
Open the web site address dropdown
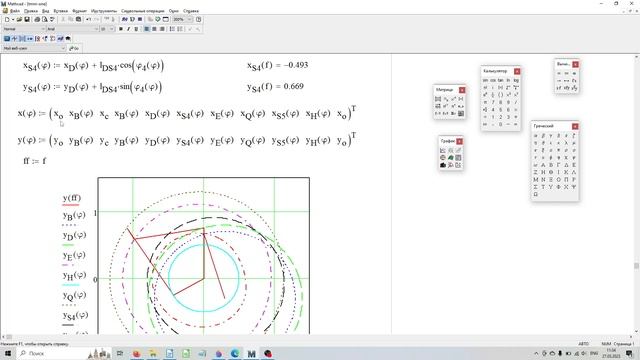63,48
